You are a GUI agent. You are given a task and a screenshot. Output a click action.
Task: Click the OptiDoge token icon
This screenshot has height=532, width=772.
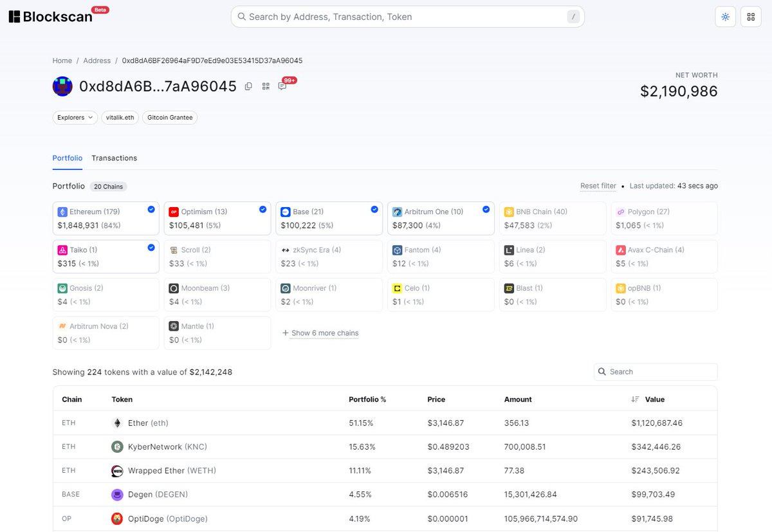[117, 518]
